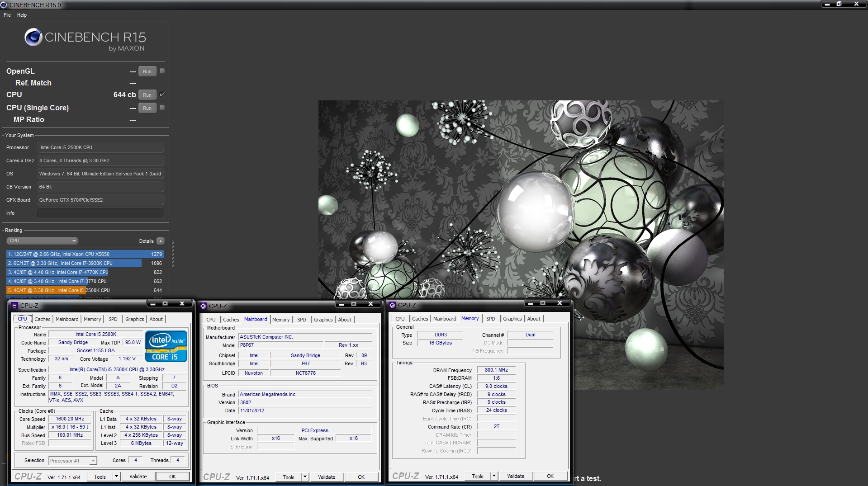Select Graphics tab in CPU-Z Memory window

(x=512, y=319)
